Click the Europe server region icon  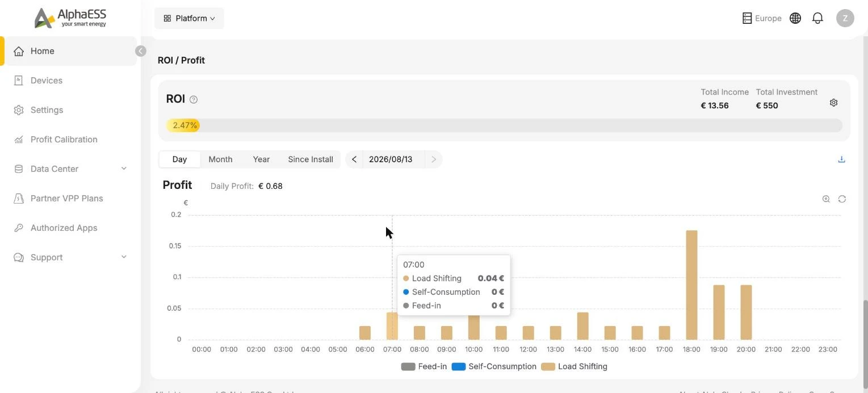click(747, 18)
